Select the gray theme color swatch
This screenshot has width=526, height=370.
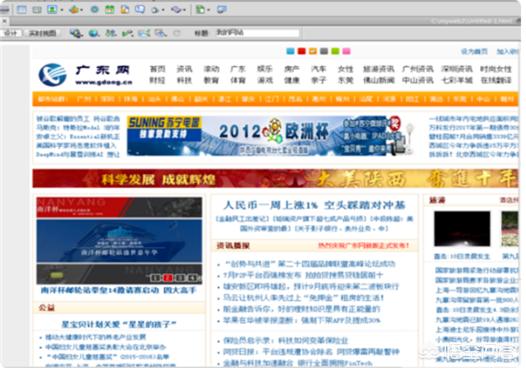click(x=324, y=51)
